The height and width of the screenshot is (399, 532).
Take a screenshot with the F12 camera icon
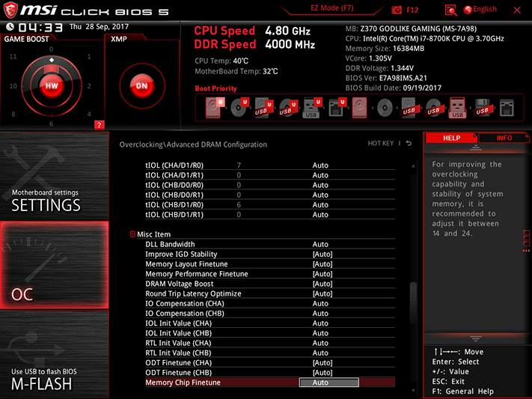tap(397, 10)
